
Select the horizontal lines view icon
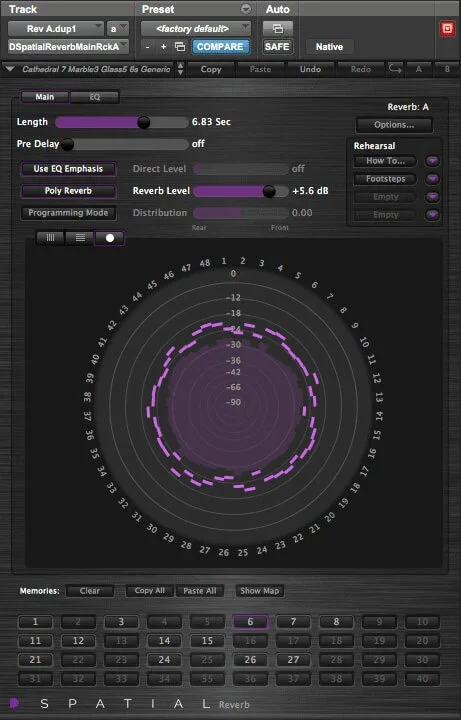80,237
